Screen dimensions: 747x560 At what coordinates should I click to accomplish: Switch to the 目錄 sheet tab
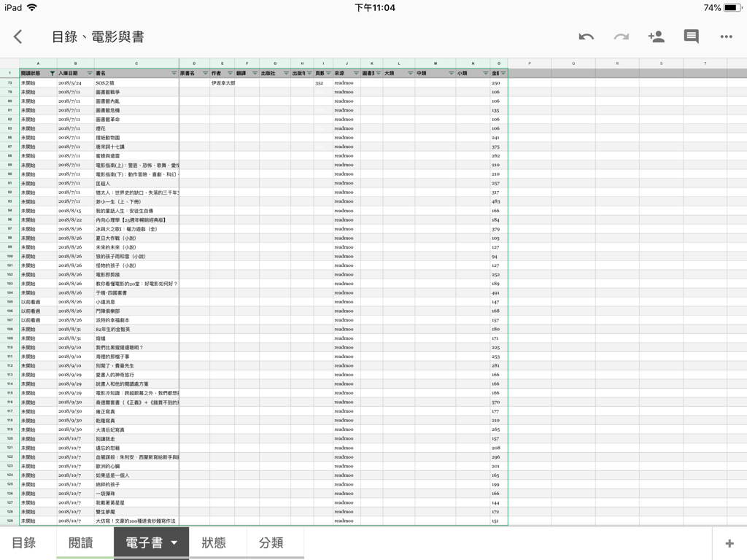[x=24, y=542]
